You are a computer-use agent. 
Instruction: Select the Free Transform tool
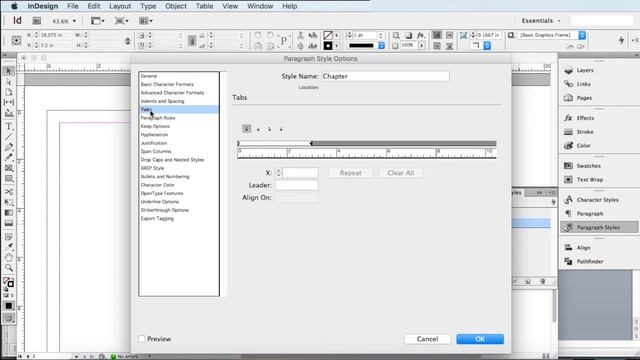(9, 202)
